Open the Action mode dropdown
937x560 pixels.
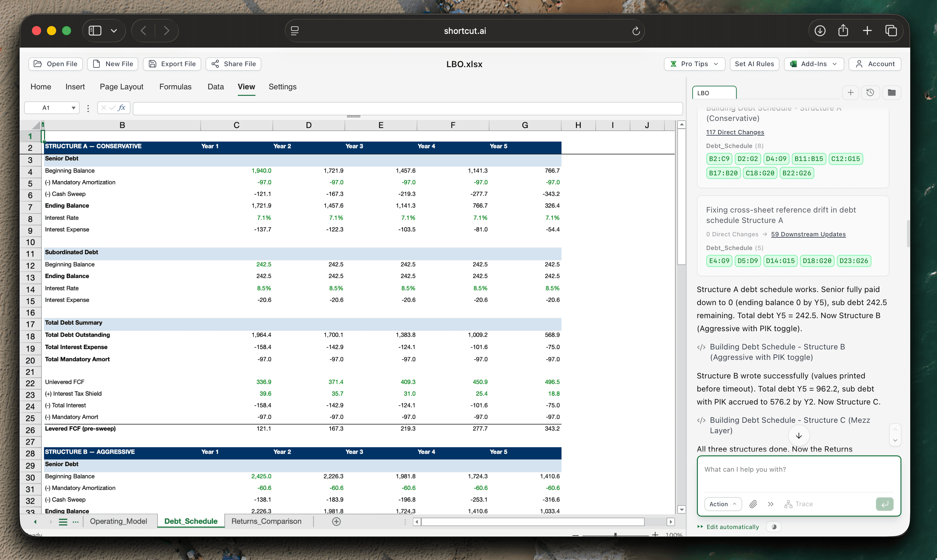click(x=722, y=504)
